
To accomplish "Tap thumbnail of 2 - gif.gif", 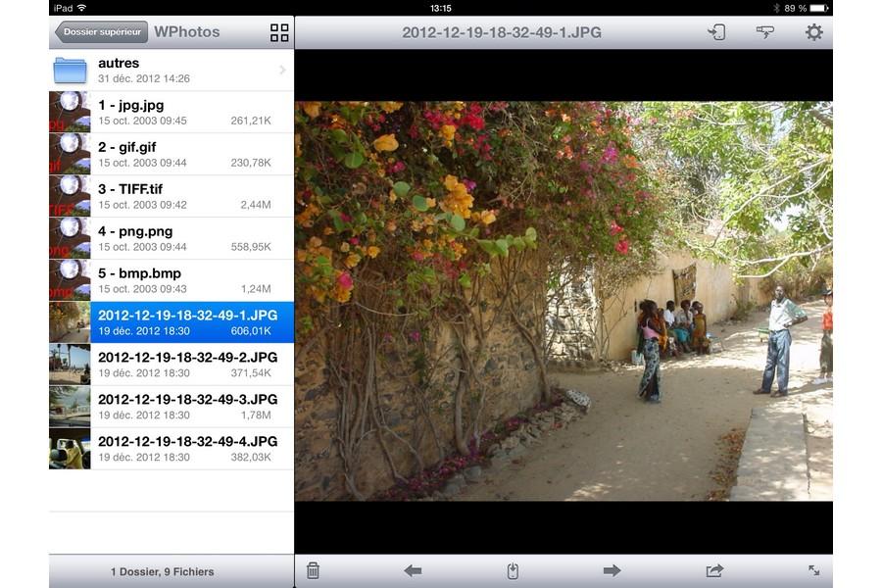I will 70,154.
